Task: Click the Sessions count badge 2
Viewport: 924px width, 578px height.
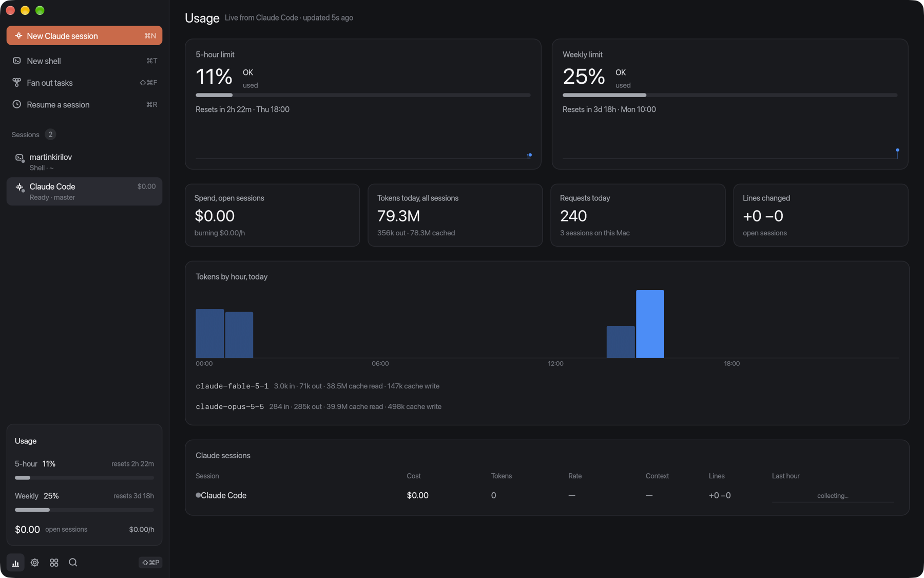Action: click(50, 135)
